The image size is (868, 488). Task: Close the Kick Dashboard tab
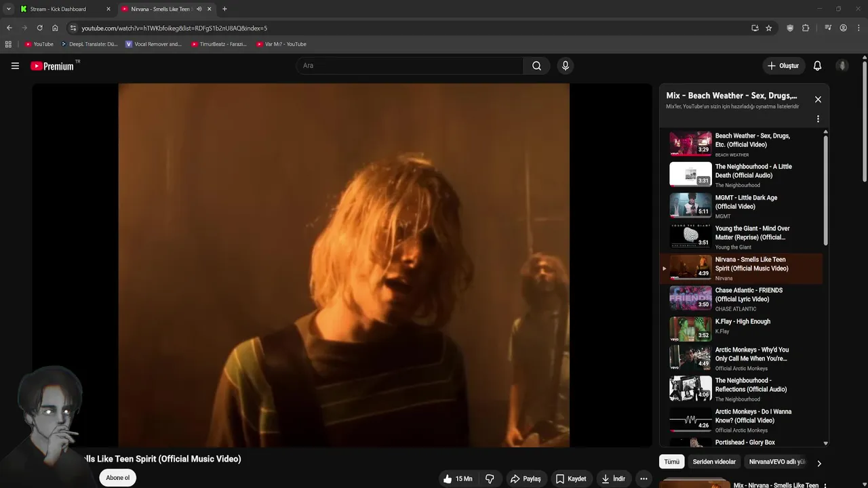(108, 9)
